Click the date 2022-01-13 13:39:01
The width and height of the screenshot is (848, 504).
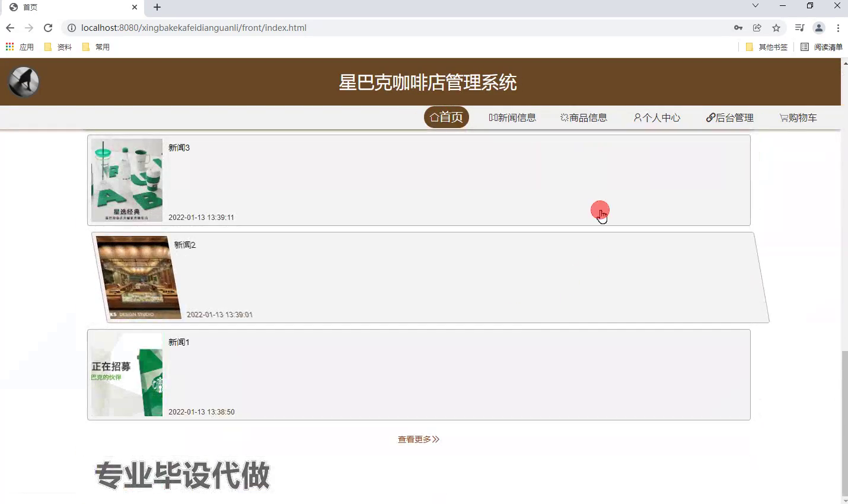[219, 315]
